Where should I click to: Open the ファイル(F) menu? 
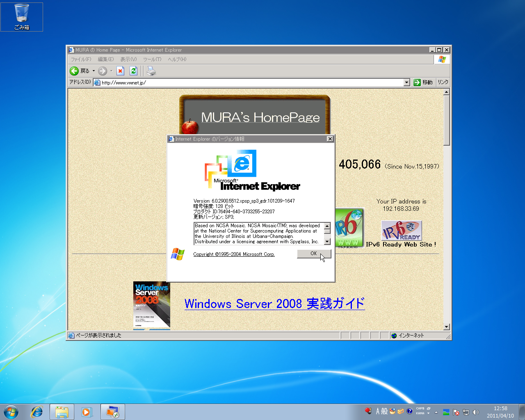(x=81, y=59)
